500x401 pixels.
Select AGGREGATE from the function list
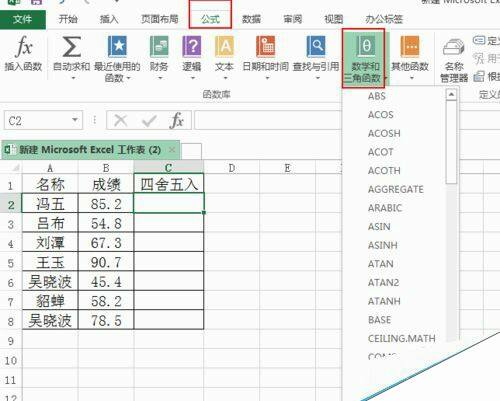pyautogui.click(x=396, y=190)
